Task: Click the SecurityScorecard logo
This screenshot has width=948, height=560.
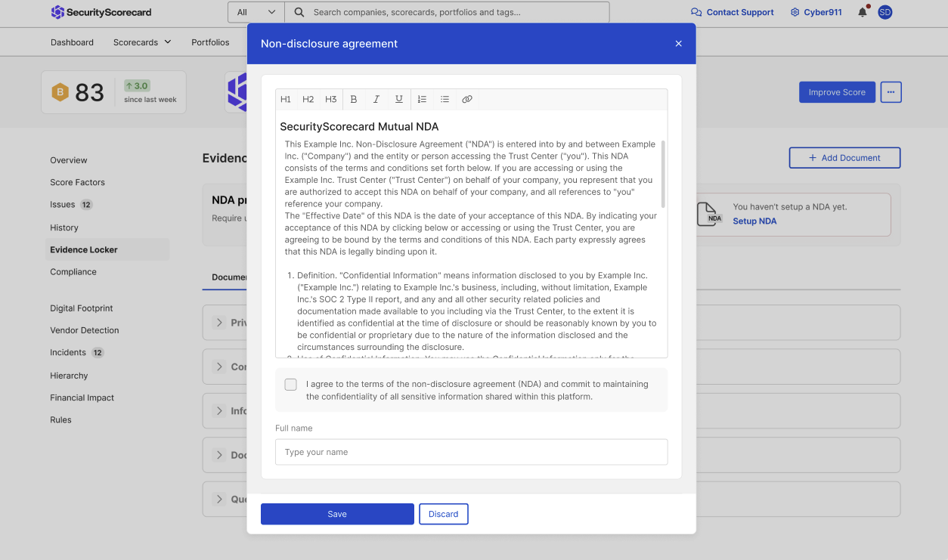Action: pos(101,12)
